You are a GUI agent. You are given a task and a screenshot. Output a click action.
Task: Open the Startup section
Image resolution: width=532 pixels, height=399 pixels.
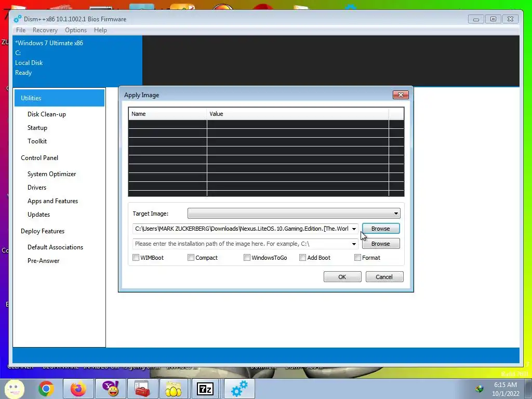coord(37,128)
